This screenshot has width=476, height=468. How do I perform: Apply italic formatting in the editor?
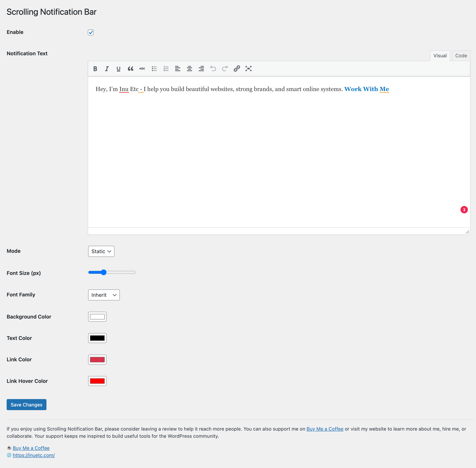pyautogui.click(x=107, y=69)
